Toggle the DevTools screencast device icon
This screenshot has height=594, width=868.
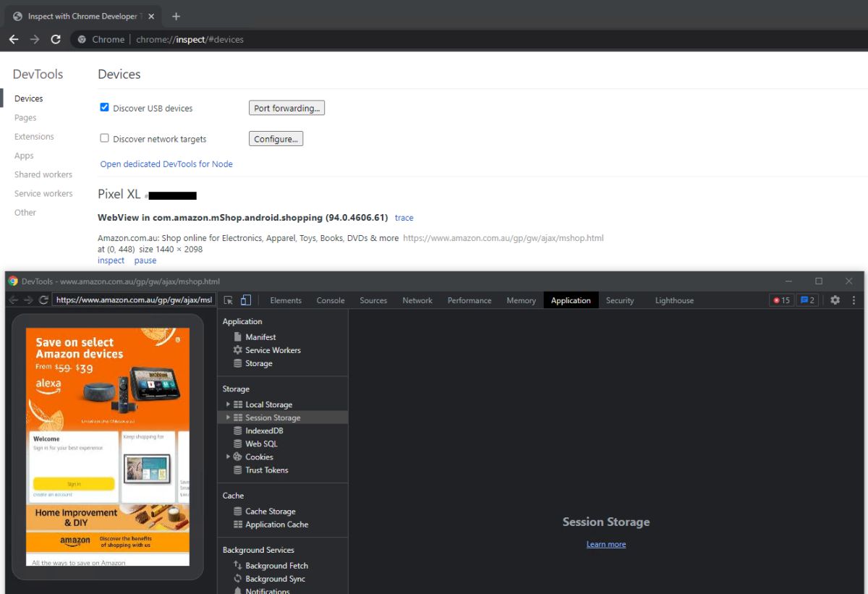(x=246, y=300)
